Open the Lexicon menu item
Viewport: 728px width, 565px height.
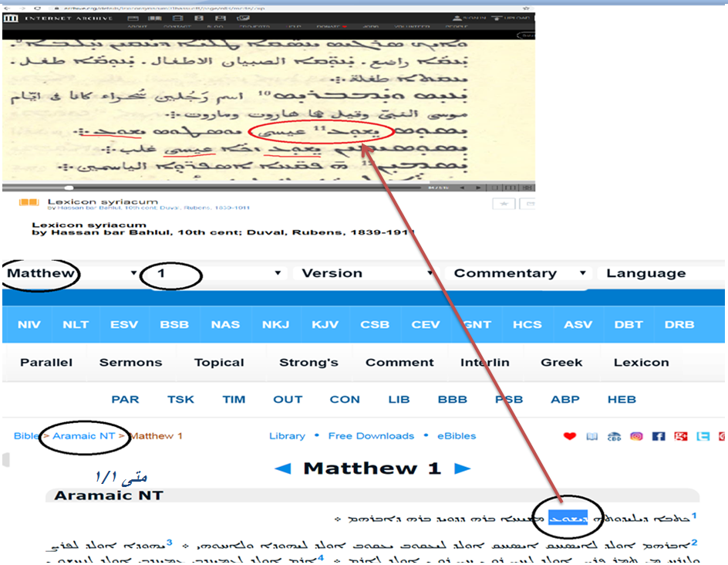(641, 363)
